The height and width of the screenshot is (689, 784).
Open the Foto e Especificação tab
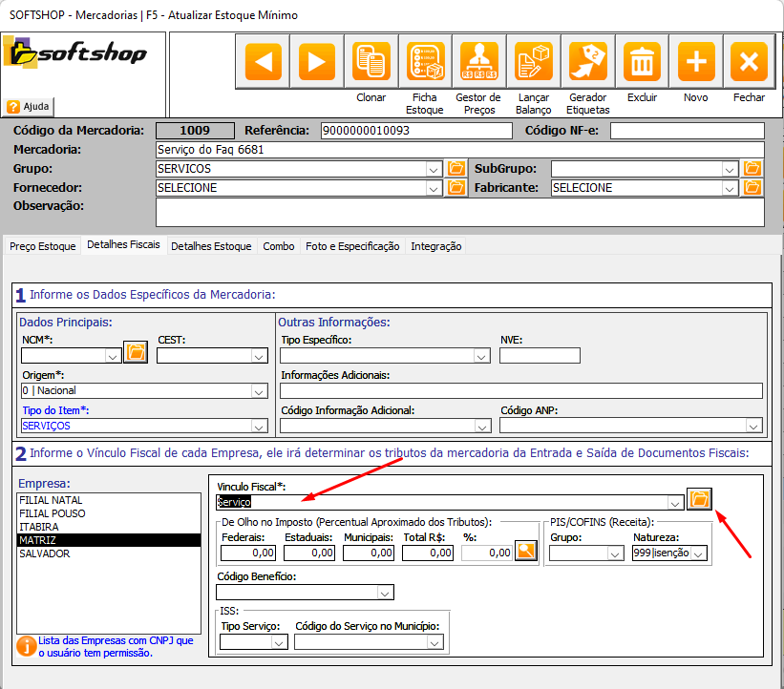352,246
